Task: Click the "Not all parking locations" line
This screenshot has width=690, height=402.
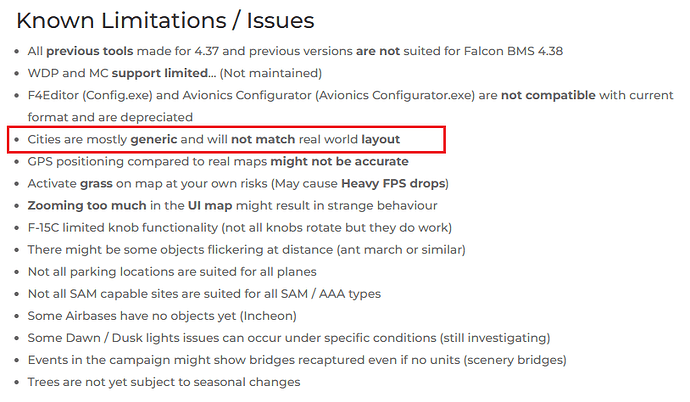Action: coord(172,272)
